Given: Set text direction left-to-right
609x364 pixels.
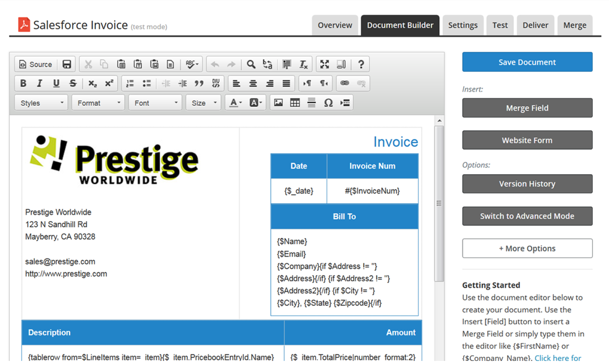Looking at the screenshot, I should click(x=307, y=83).
